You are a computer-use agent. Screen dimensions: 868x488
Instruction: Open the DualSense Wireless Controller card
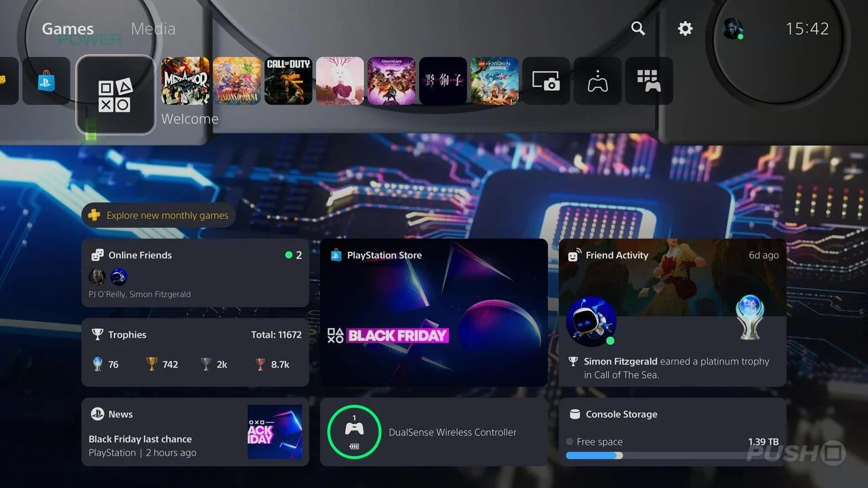(434, 432)
